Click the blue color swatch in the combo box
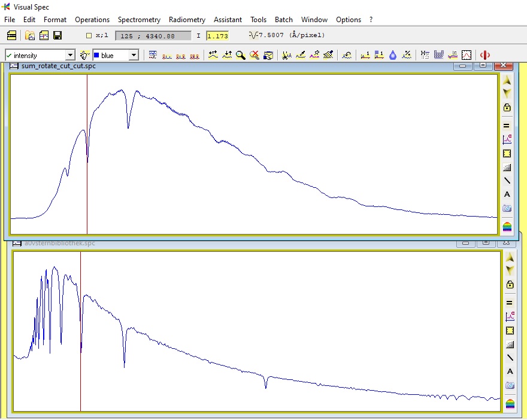Screen dimensions: 527x420 click(x=96, y=55)
